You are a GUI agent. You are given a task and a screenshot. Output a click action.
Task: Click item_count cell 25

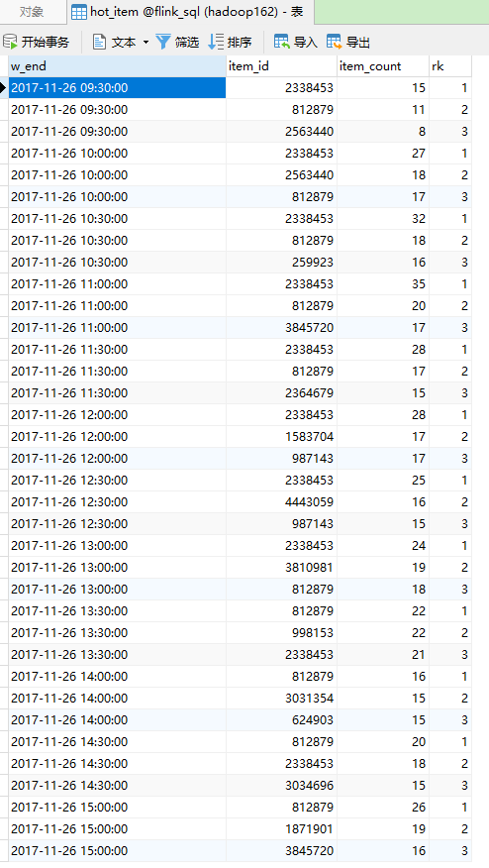click(383, 481)
